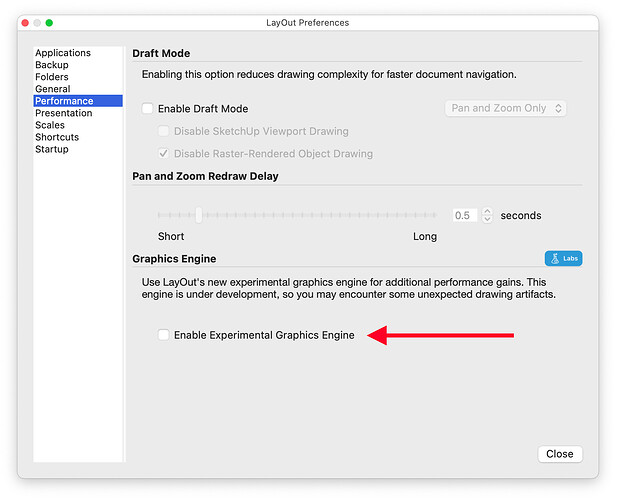Close the LayOut Preferences dialog

pyautogui.click(x=560, y=454)
